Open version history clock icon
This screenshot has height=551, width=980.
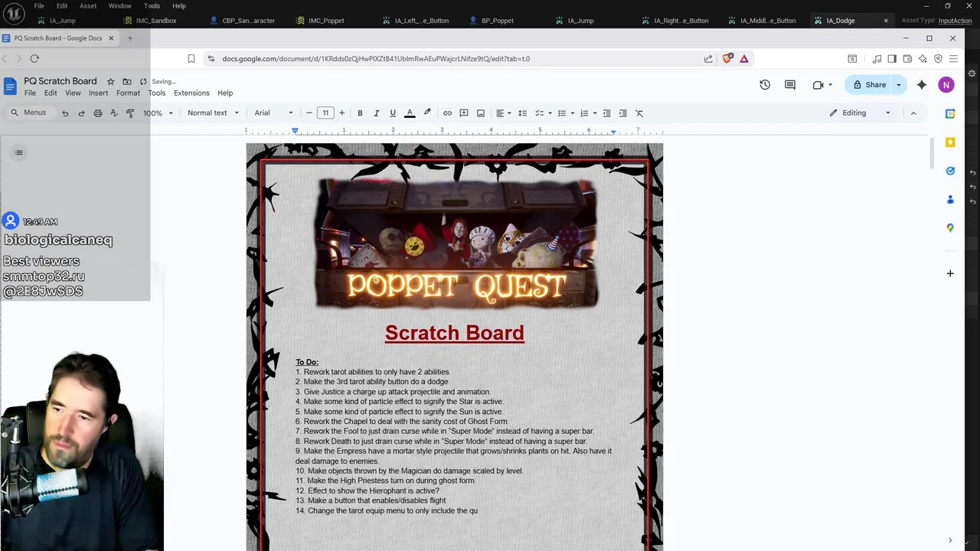[765, 85]
